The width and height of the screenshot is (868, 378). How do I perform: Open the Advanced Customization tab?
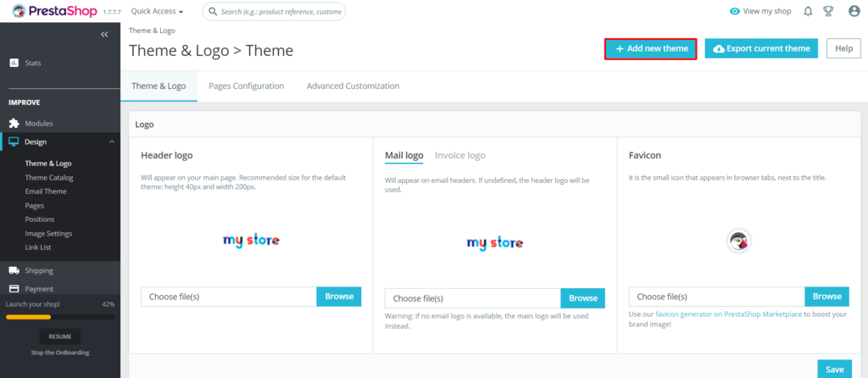[353, 86]
